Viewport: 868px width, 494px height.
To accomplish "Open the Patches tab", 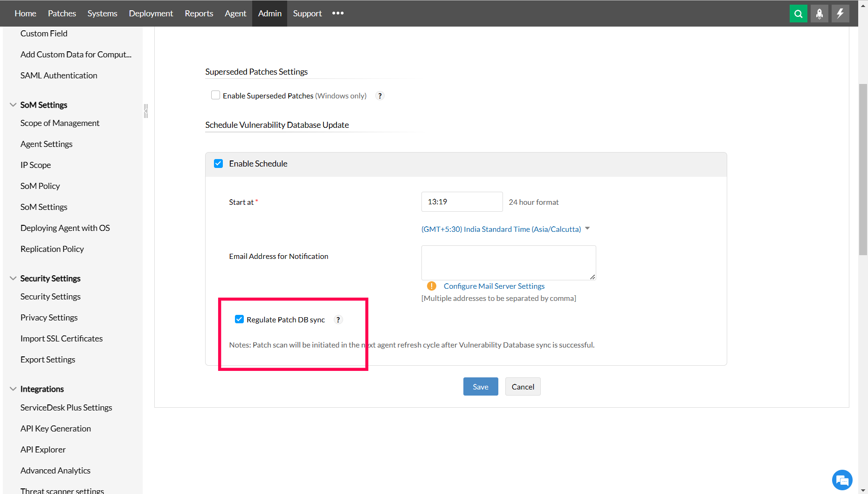I will point(62,14).
